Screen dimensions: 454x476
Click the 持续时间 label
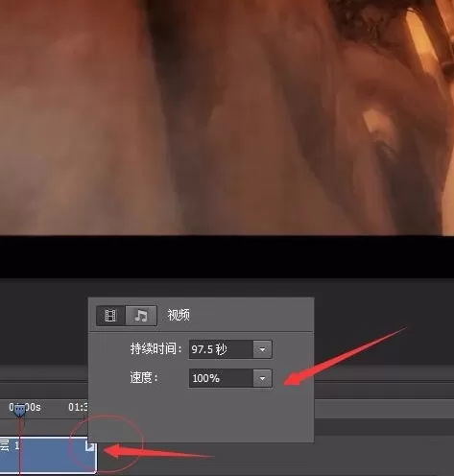click(155, 348)
